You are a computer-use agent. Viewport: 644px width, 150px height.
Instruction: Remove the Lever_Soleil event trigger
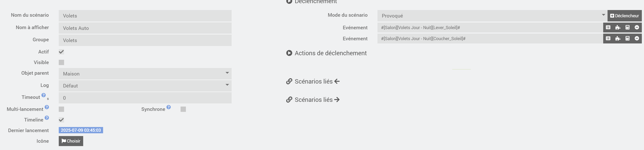tap(637, 27)
